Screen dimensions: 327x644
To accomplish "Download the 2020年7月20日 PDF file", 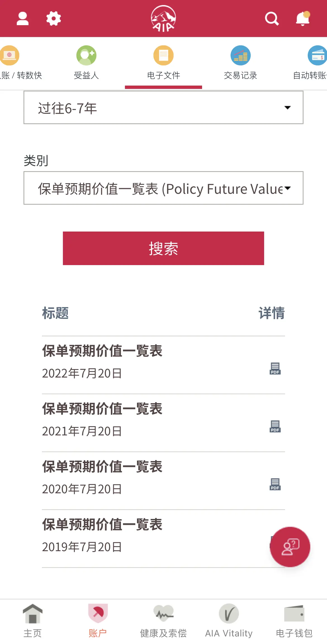I will pos(275,484).
